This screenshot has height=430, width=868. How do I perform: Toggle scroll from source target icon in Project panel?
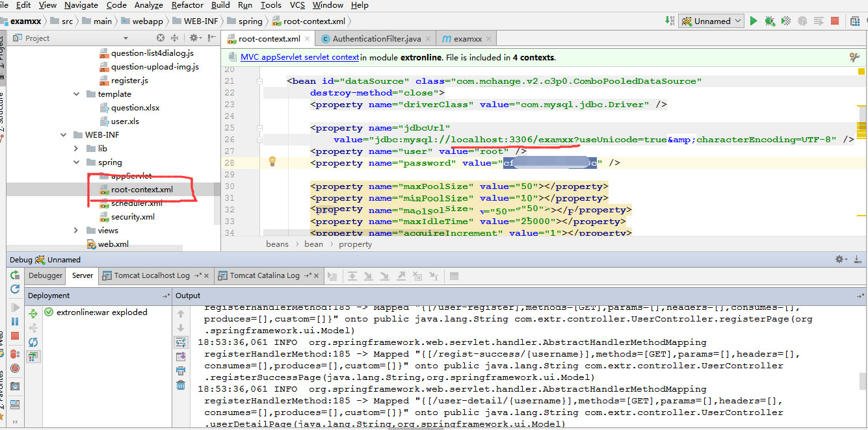tap(160, 38)
